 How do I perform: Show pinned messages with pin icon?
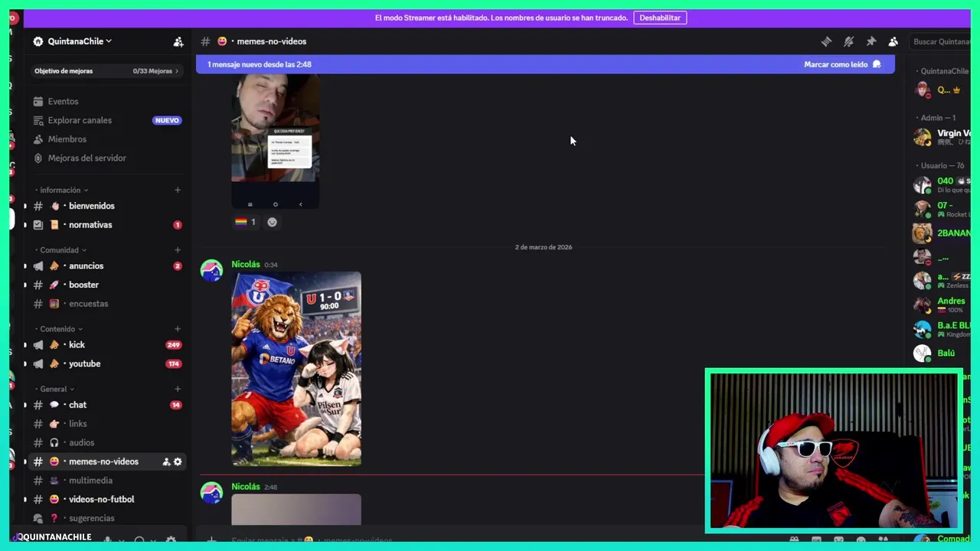pos(871,41)
